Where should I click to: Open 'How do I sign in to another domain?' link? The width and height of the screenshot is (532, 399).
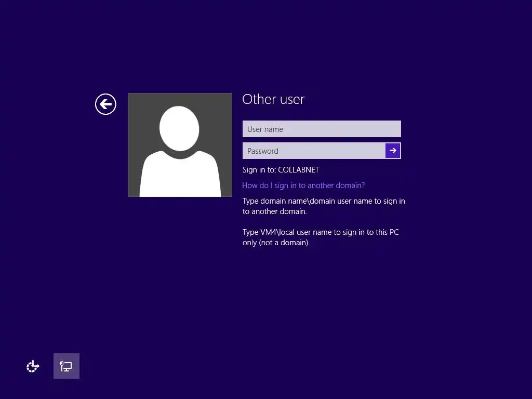point(303,185)
